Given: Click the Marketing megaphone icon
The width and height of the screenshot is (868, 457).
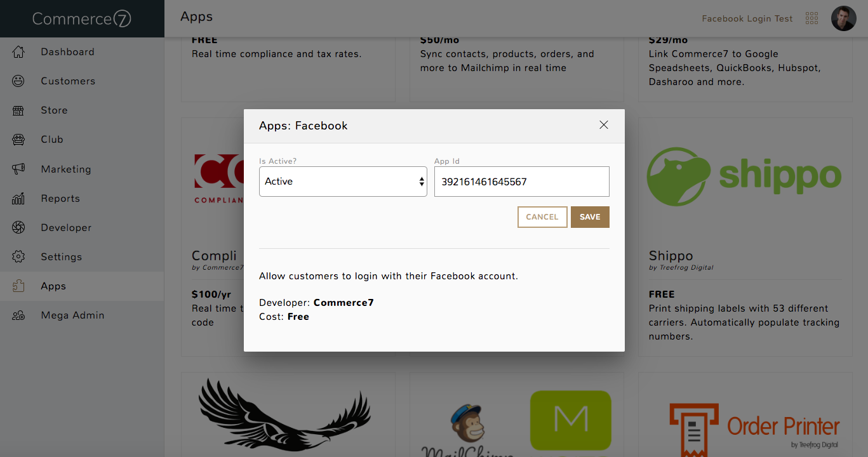Looking at the screenshot, I should 18,169.
